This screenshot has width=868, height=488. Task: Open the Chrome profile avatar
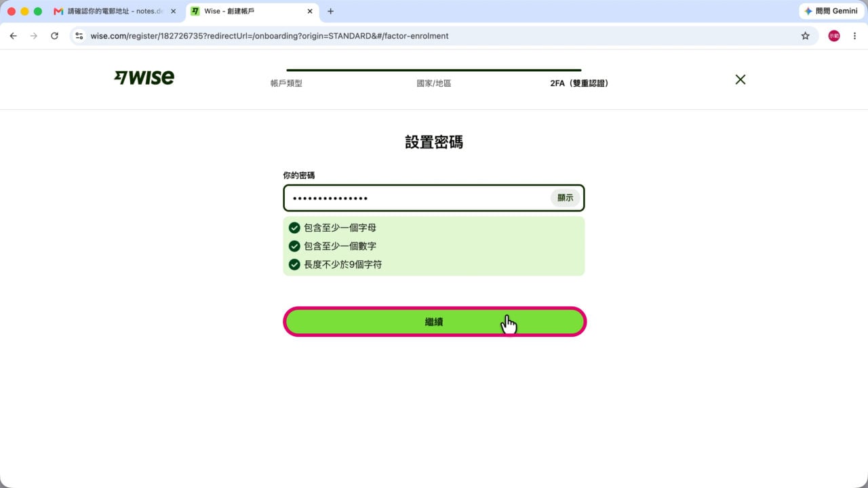pyautogui.click(x=834, y=36)
